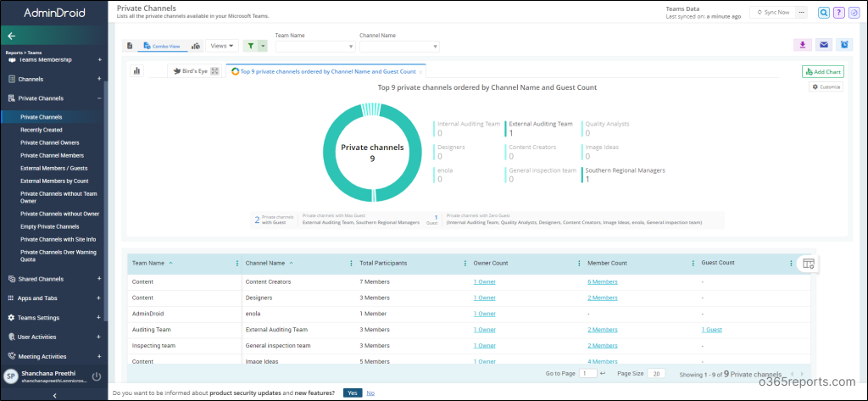Open Recently Created report in sidebar
This screenshot has width=868, height=401.
41,131
